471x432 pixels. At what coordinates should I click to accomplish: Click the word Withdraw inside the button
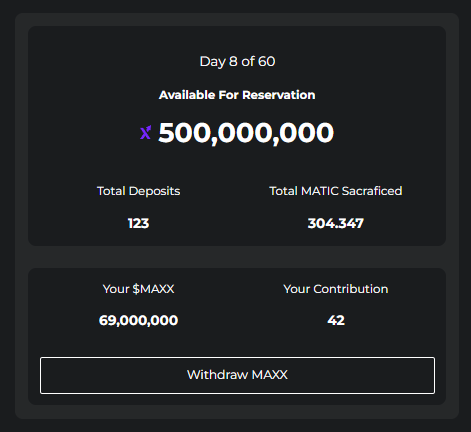[x=217, y=375]
